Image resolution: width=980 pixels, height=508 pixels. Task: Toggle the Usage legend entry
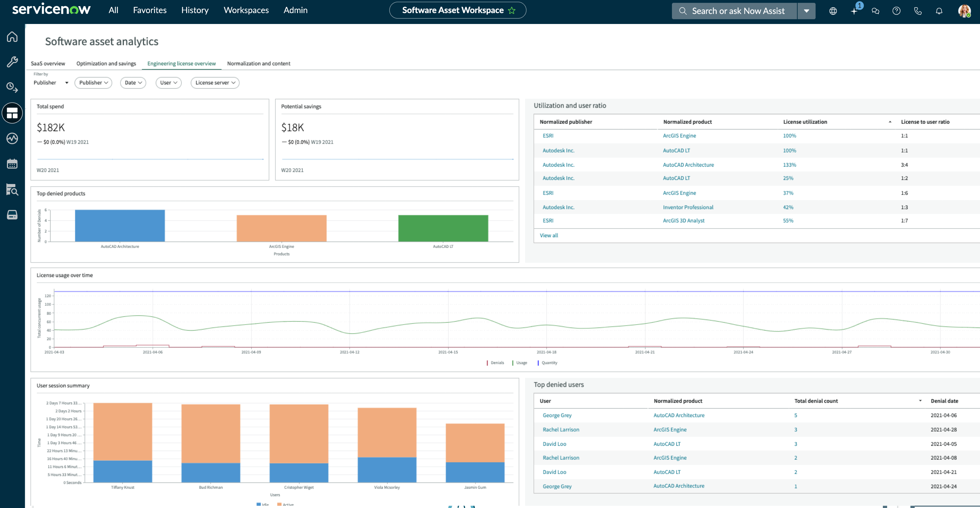pyautogui.click(x=520, y=363)
